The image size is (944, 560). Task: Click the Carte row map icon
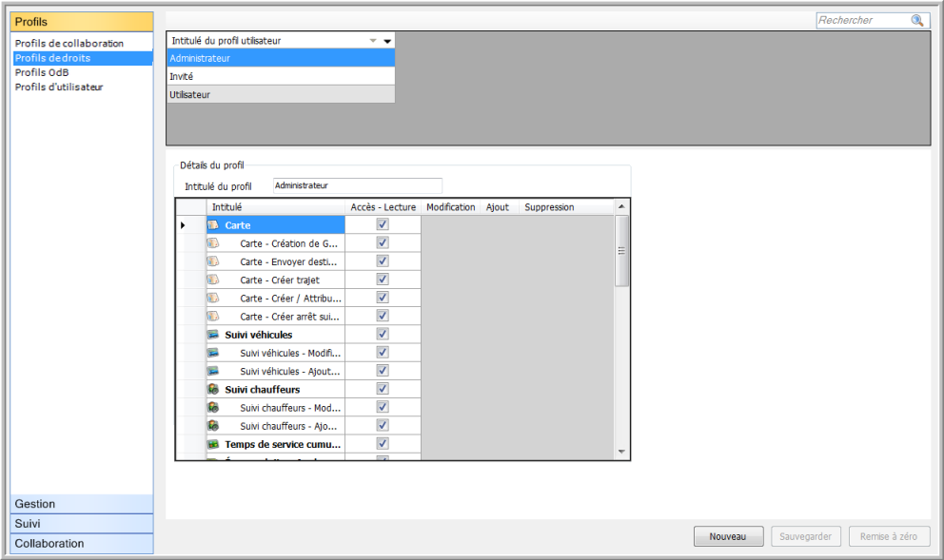214,225
